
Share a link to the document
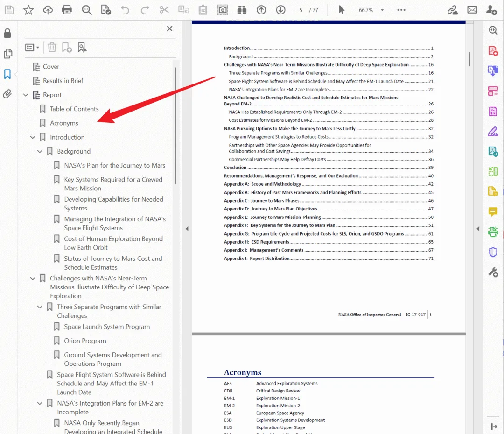[453, 10]
